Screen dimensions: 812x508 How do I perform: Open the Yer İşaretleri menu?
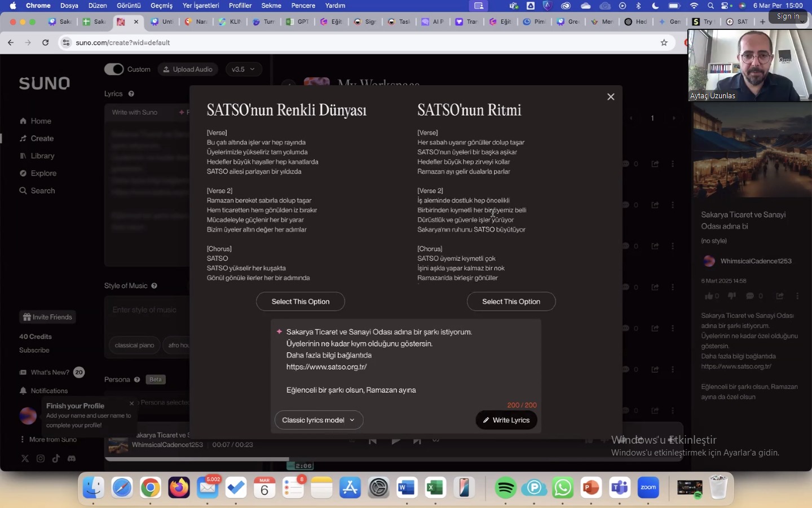pos(201,6)
